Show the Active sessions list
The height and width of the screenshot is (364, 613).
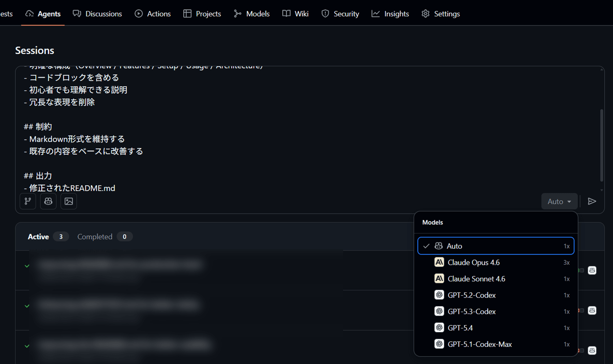click(48, 237)
